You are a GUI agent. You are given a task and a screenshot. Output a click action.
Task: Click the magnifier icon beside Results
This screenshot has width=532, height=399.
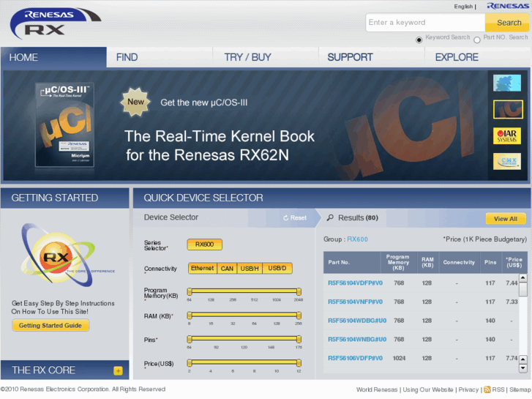[x=330, y=217]
